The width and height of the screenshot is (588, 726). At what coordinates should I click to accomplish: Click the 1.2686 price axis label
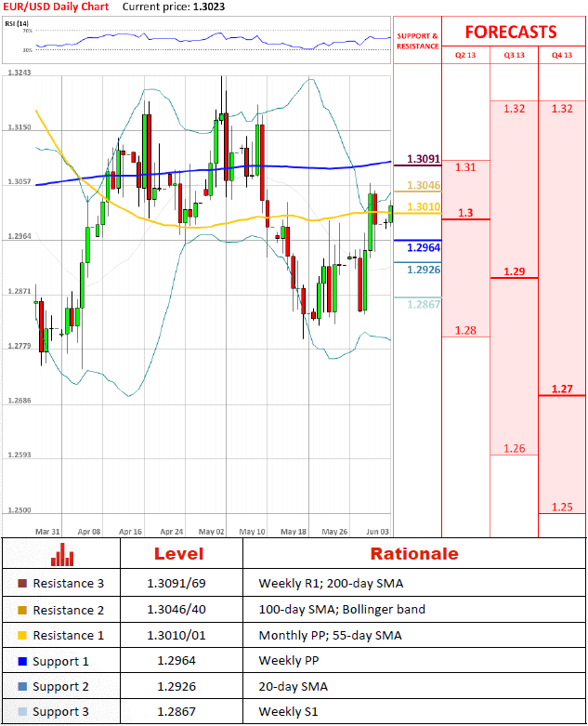(x=20, y=401)
